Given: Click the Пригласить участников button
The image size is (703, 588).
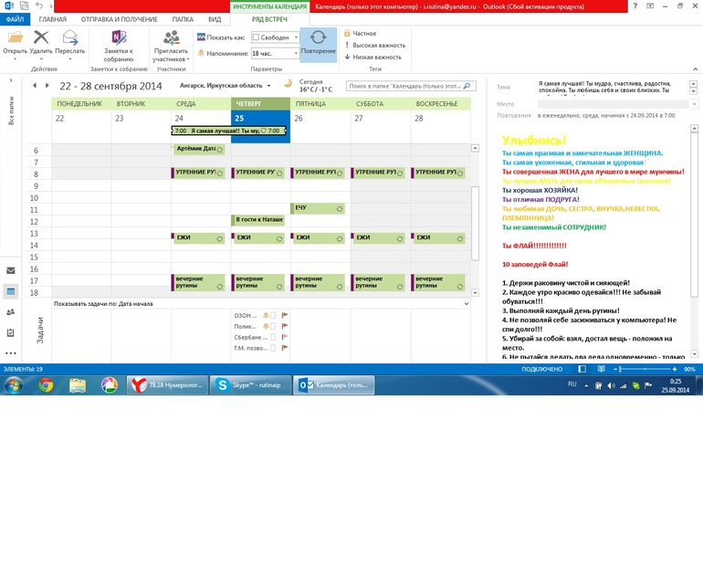Looking at the screenshot, I should 171,43.
